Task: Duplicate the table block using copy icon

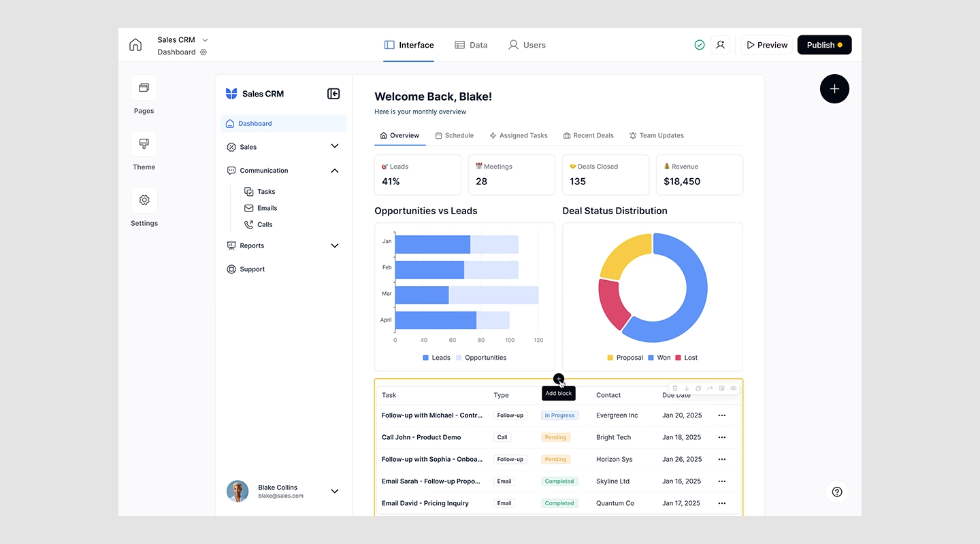Action: pos(698,388)
